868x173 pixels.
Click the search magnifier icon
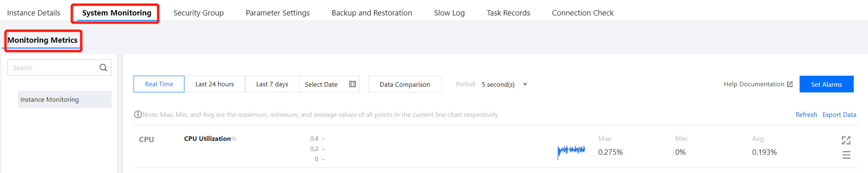103,68
